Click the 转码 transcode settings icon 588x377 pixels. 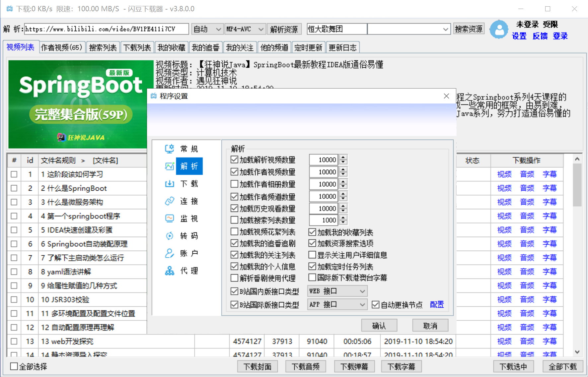coord(170,236)
